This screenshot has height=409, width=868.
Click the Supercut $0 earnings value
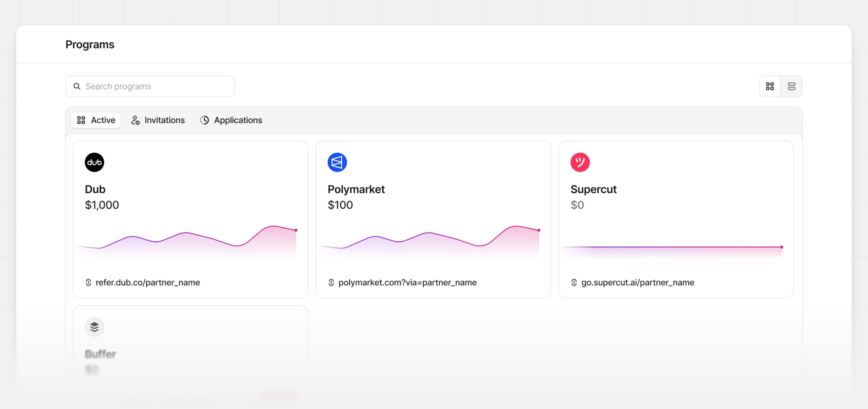578,205
